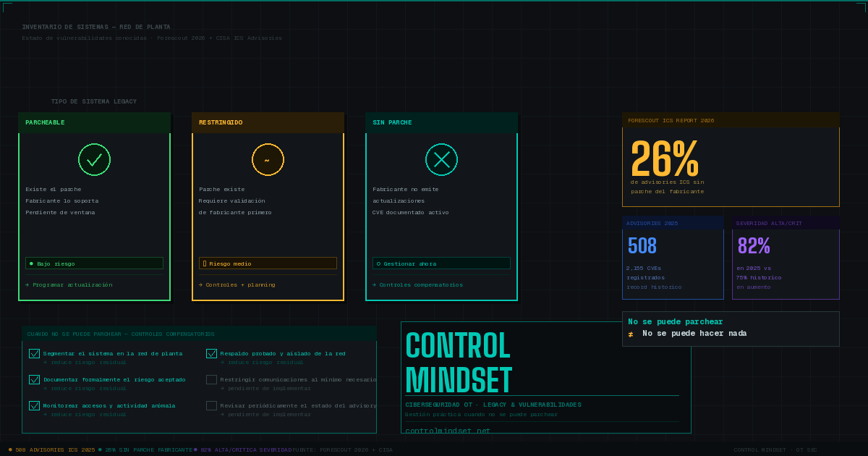Screen dimensions: 868x456
Task: Click 'No se puede parchear' heading
Action: pos(676,321)
